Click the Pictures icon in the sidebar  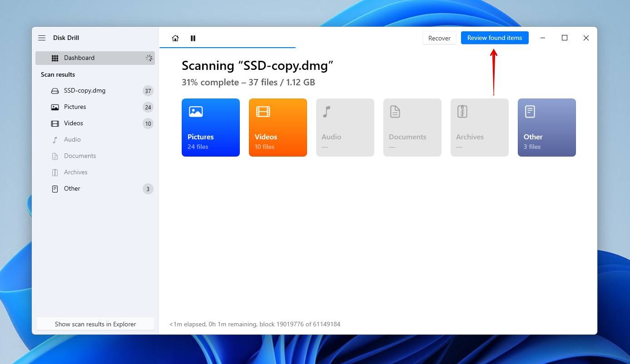tap(55, 107)
